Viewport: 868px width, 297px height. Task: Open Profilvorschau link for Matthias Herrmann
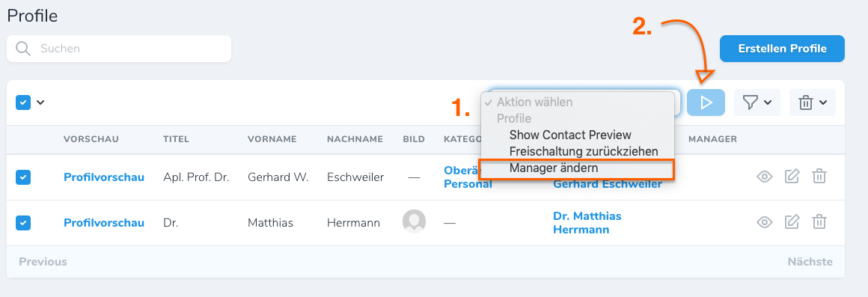[x=104, y=222]
